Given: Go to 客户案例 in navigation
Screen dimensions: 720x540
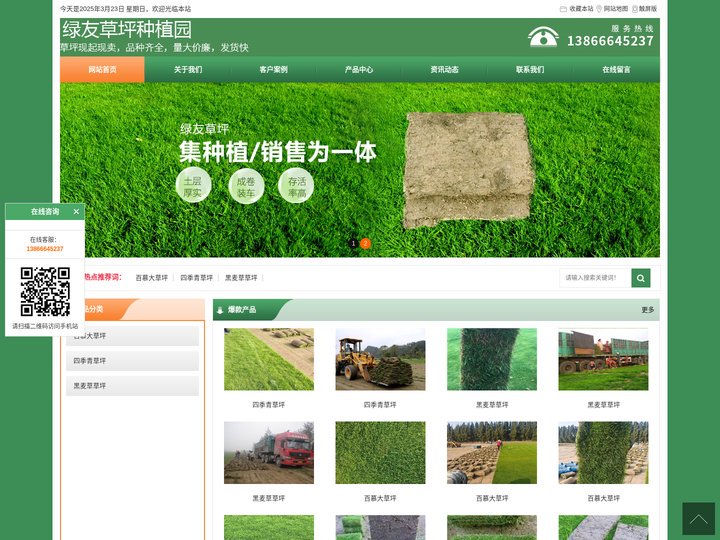Looking at the screenshot, I should [x=273, y=69].
